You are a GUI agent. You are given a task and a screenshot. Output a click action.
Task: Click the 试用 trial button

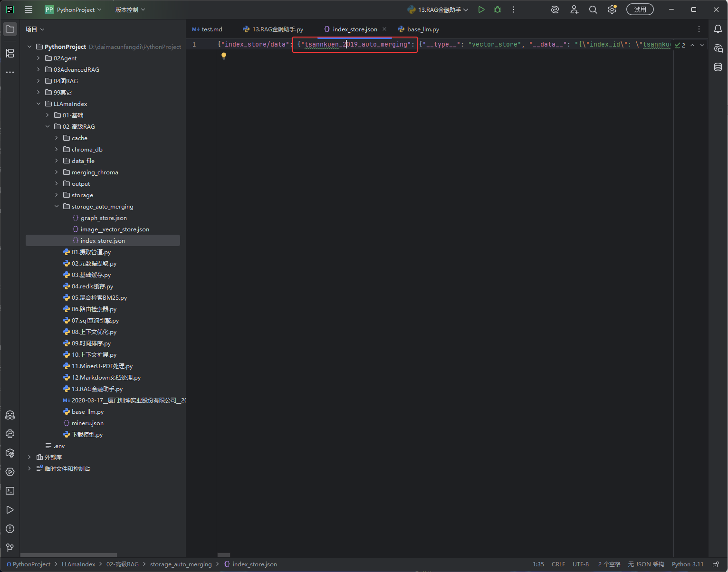(x=640, y=10)
